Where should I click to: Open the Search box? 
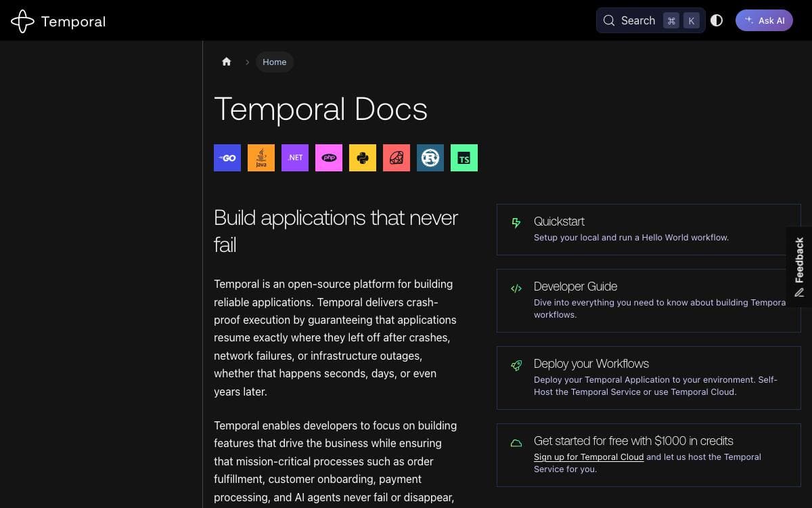[x=650, y=20]
